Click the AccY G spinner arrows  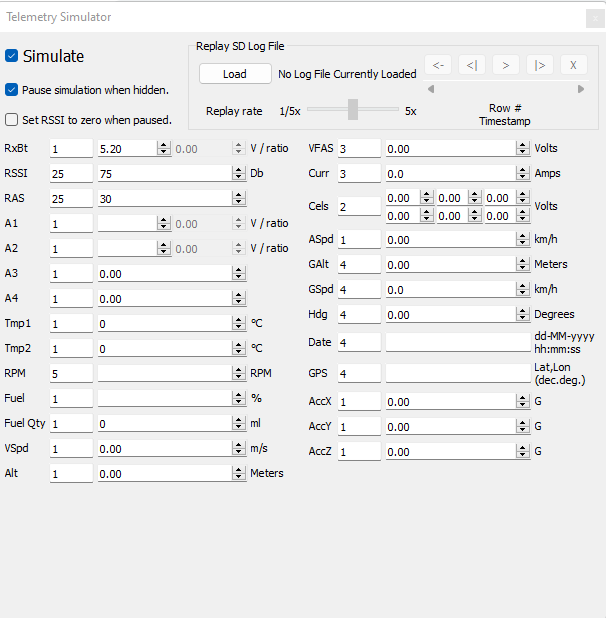pos(522,426)
